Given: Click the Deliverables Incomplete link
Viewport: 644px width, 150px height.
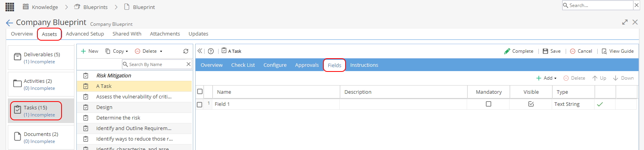Looking at the screenshot, I should click(x=39, y=62).
